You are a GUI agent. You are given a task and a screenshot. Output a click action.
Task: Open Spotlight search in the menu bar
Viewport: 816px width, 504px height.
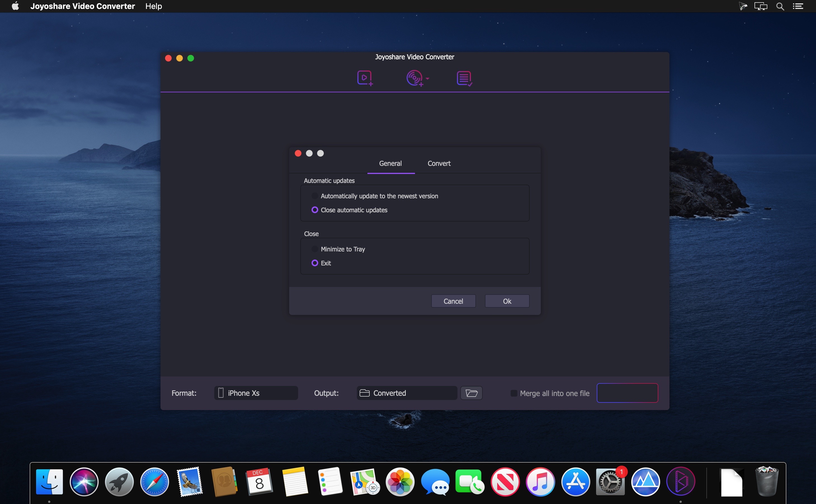[x=780, y=6]
